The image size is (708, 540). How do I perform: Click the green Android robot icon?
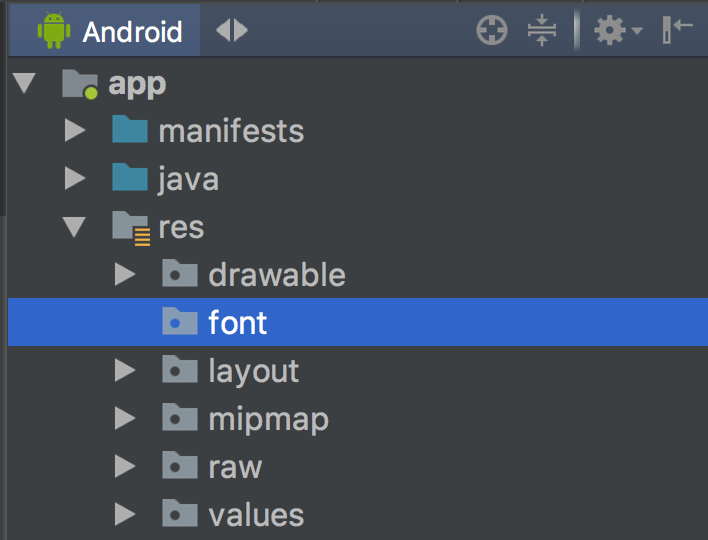tap(54, 31)
